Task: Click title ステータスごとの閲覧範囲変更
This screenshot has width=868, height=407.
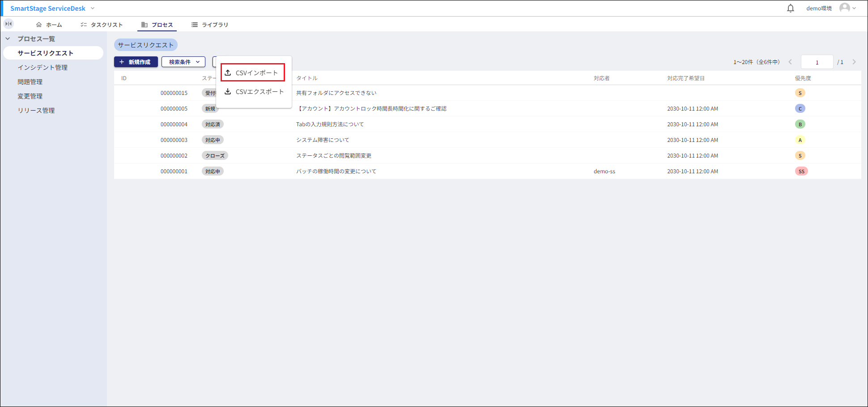Action: click(334, 155)
